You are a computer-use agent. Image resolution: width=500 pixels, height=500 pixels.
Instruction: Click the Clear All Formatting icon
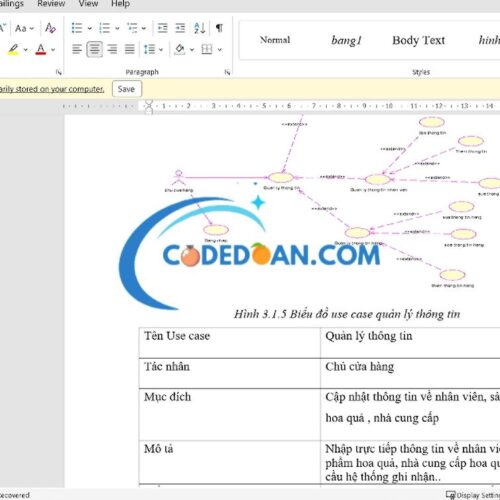coord(50,28)
